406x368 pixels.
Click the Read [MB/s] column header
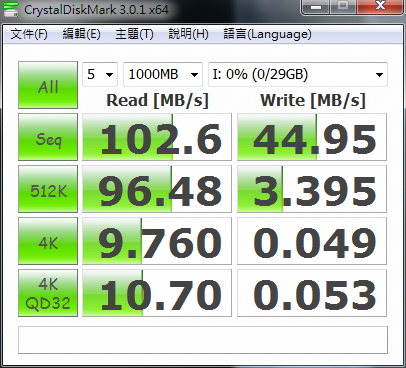pos(157,100)
